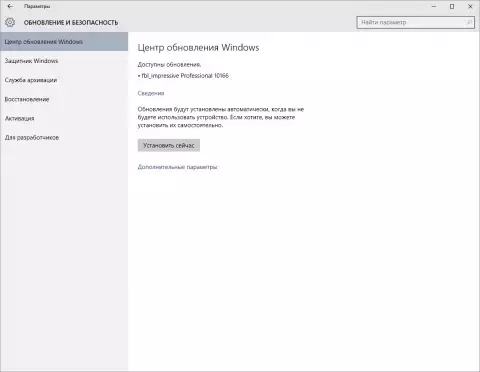Click the 'Сведения' link
The image size is (480, 372).
[151, 93]
